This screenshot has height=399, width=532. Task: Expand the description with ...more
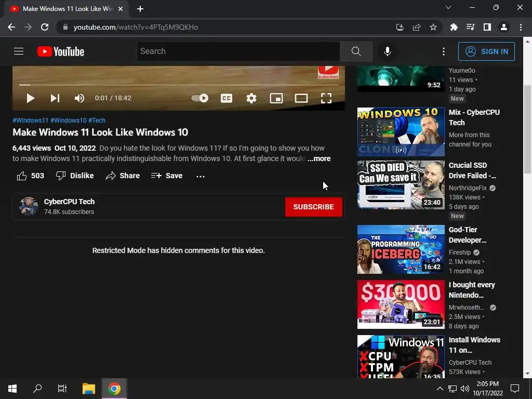(x=319, y=158)
